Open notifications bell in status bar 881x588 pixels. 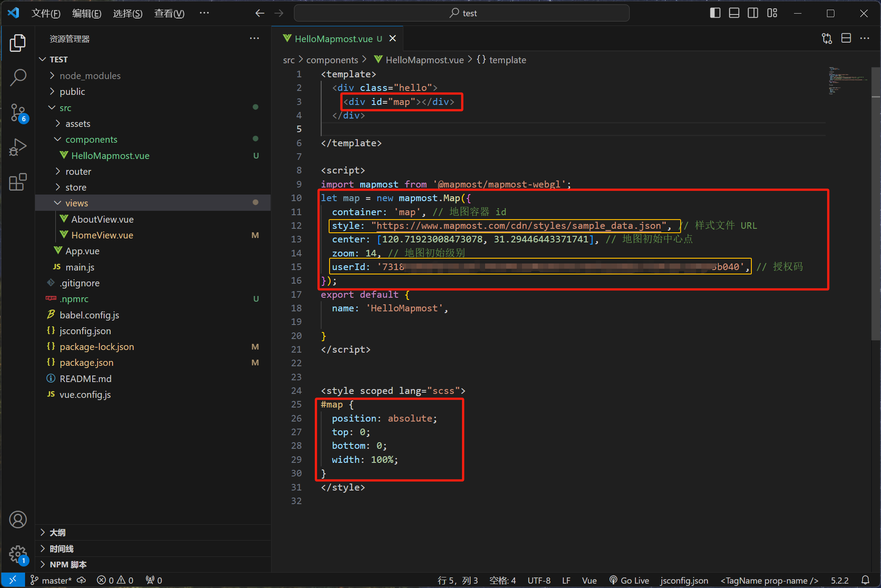pyautogui.click(x=865, y=580)
